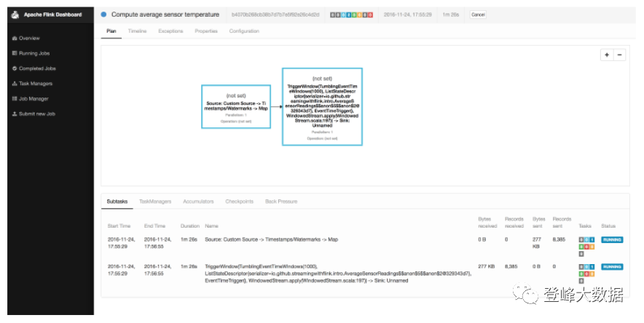Click the End Time column header

tap(154, 226)
